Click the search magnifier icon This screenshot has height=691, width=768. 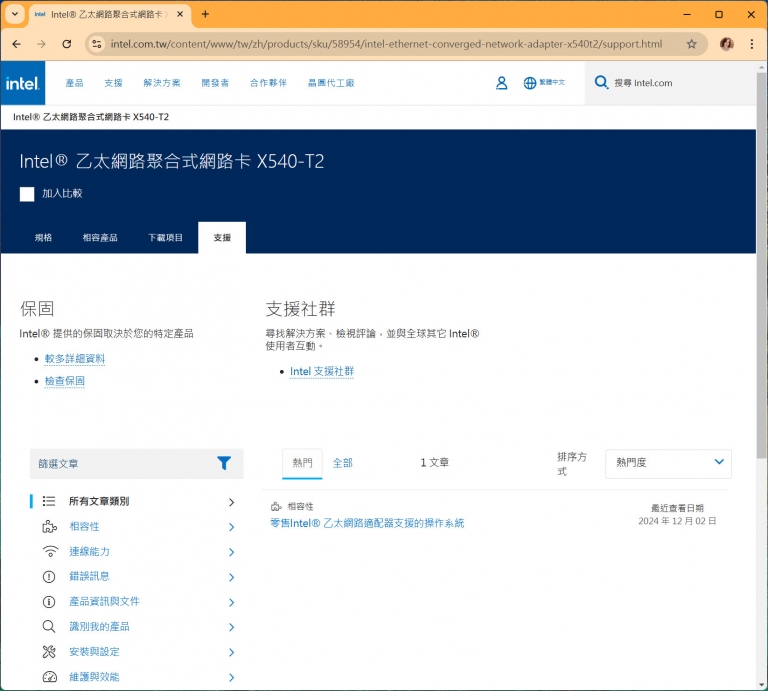click(601, 82)
